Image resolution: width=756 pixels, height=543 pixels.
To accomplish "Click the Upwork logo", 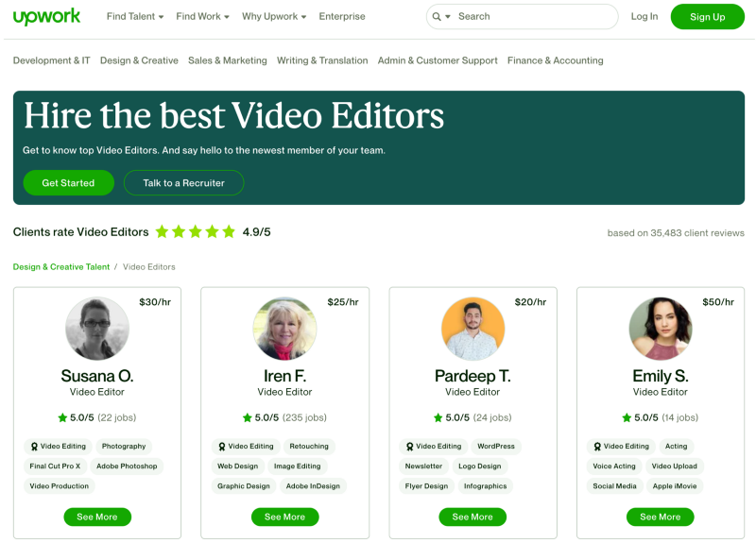I will (x=46, y=16).
